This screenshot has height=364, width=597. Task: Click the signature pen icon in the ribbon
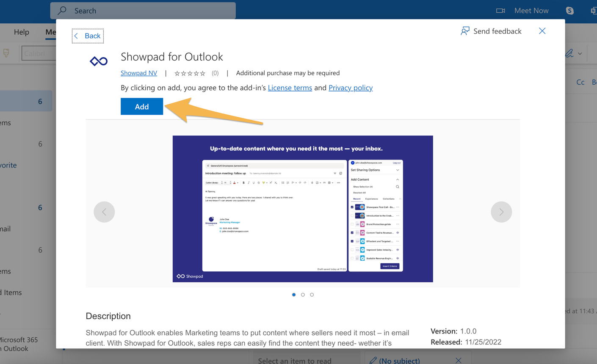coord(569,53)
